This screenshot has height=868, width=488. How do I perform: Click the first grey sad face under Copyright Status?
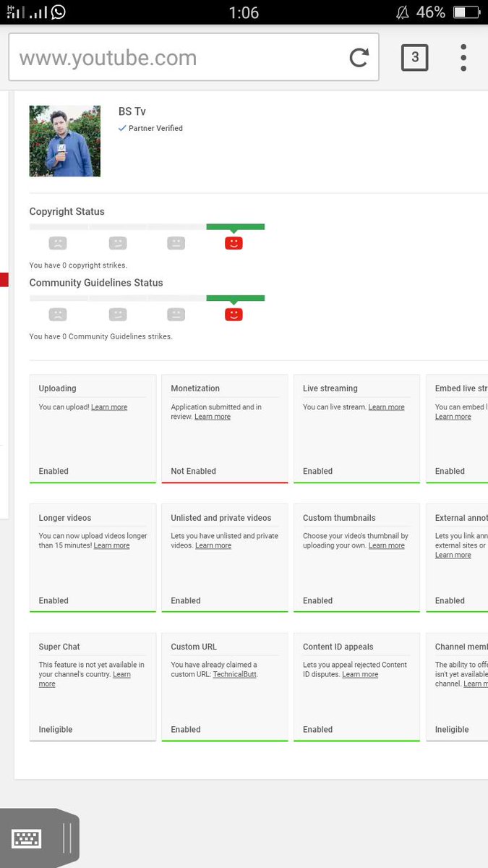click(58, 243)
